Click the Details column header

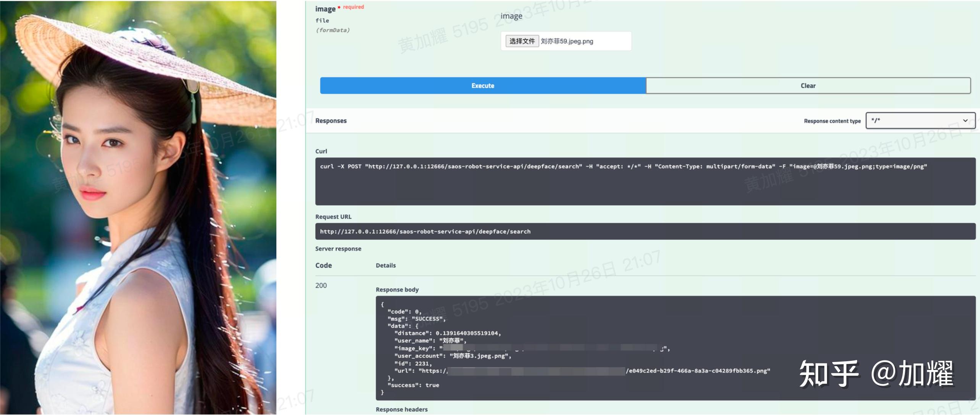385,265
